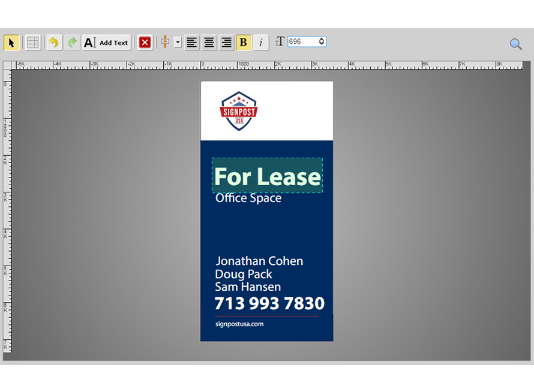This screenshot has height=392, width=534.
Task: Toggle bold formatting off
Action: tap(244, 43)
